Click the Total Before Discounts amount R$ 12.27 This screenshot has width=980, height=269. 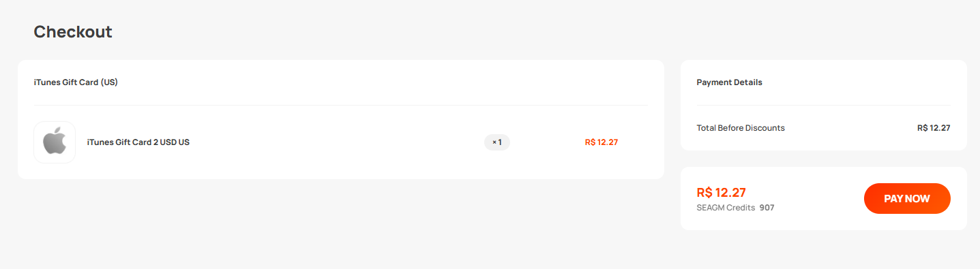coord(934,128)
